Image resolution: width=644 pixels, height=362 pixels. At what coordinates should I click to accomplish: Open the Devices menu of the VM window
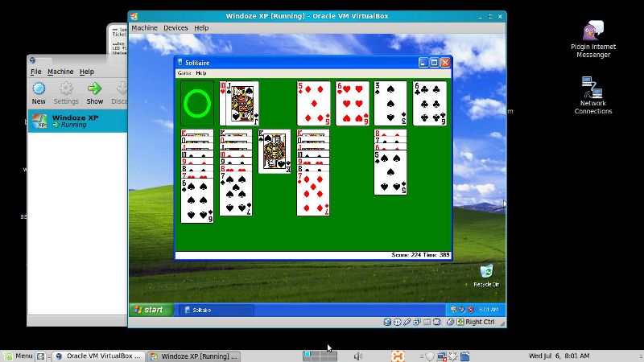175,28
